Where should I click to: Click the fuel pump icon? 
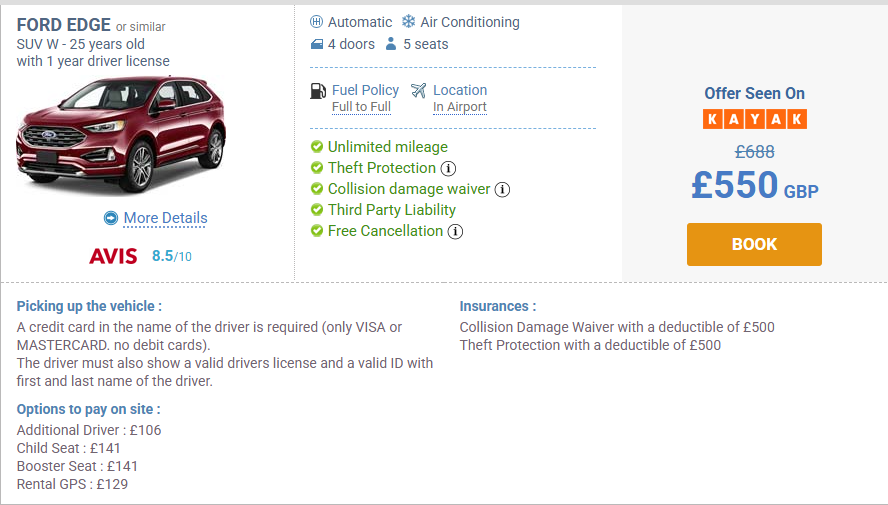318,91
